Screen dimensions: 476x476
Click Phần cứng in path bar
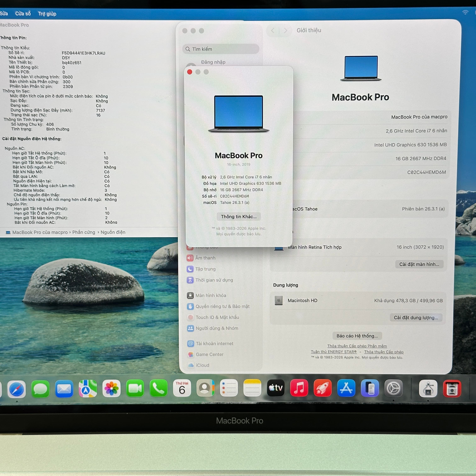coord(84,232)
